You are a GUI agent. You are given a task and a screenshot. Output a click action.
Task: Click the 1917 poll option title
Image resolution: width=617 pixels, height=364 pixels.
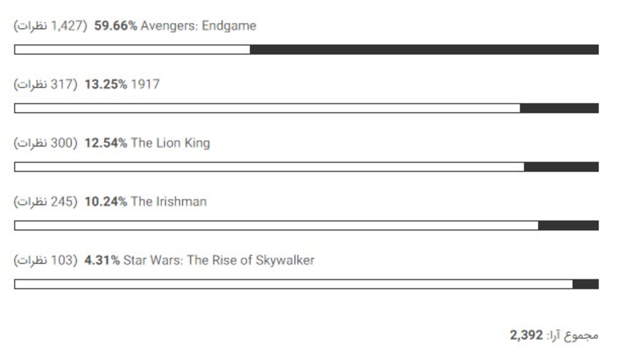145,84
